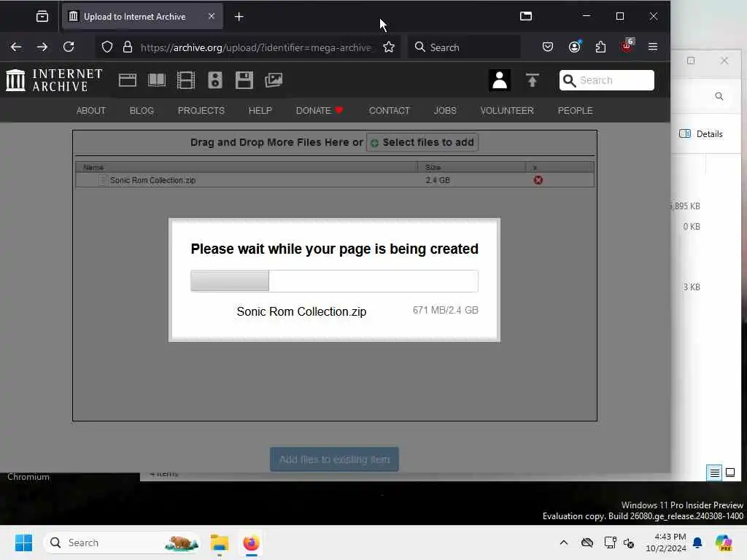Open the Images media icon
This screenshot has height=560, width=747.
click(274, 80)
